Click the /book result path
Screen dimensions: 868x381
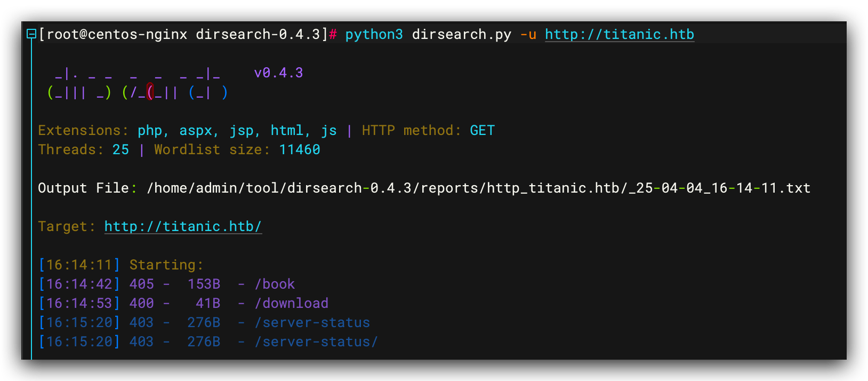pos(275,284)
